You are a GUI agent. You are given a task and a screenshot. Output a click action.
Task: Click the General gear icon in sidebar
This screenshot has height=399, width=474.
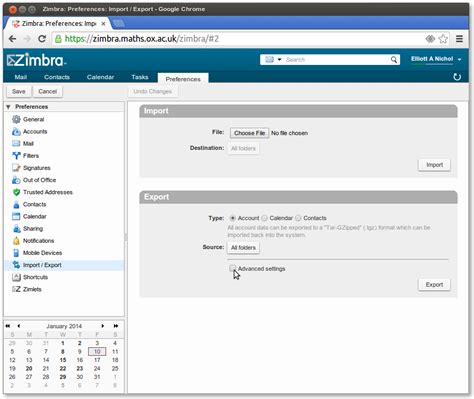tap(16, 119)
